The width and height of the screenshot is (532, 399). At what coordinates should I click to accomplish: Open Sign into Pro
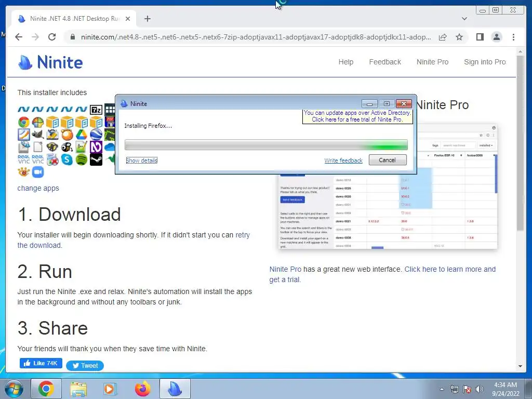(485, 62)
